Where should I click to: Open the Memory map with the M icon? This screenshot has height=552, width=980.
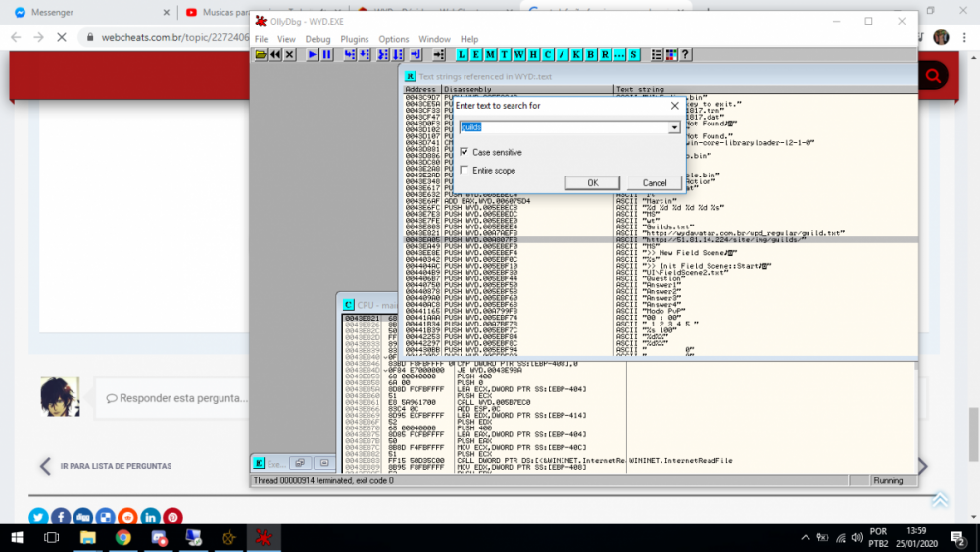pos(490,54)
